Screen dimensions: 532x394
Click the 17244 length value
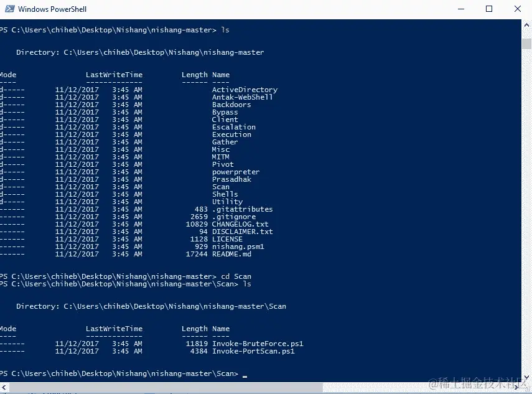pyautogui.click(x=197, y=254)
